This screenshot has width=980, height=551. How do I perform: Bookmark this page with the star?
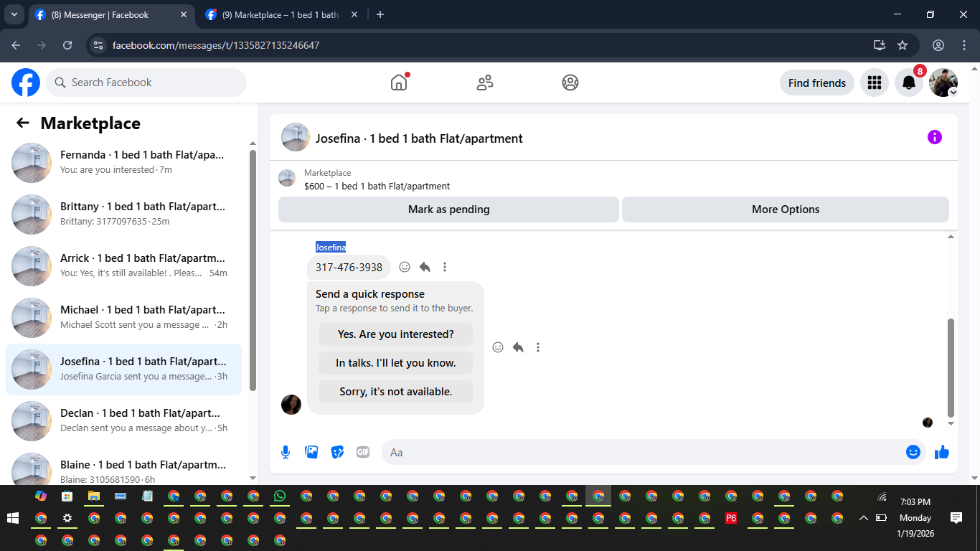tap(903, 44)
